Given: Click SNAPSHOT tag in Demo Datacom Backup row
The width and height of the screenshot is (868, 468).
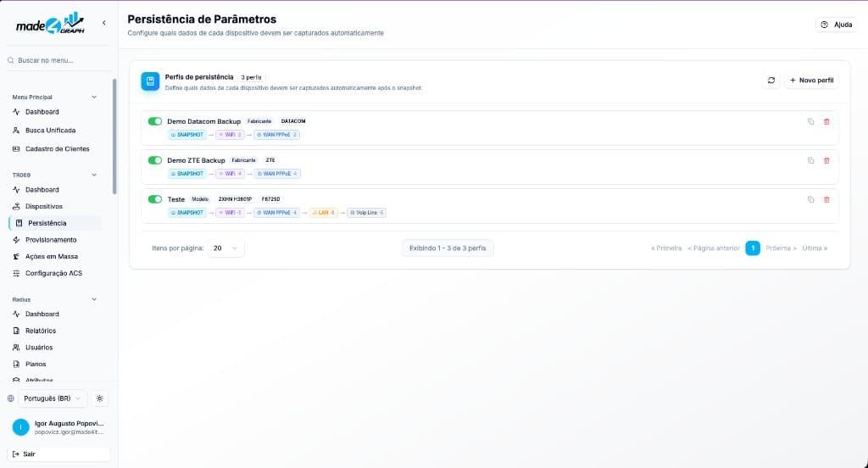Looking at the screenshot, I should [x=187, y=135].
